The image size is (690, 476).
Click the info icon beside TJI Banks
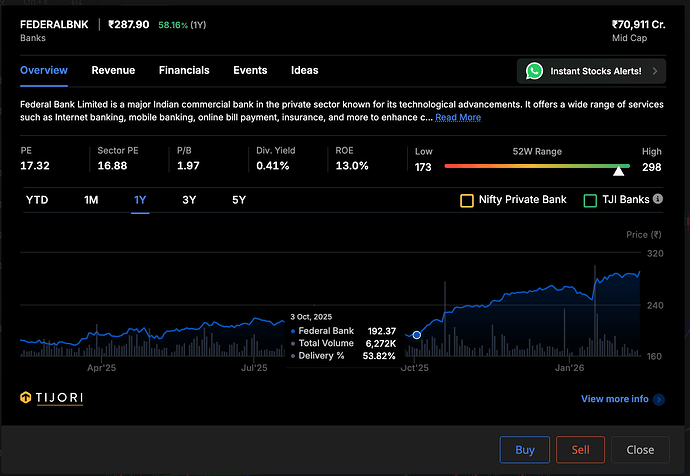657,200
